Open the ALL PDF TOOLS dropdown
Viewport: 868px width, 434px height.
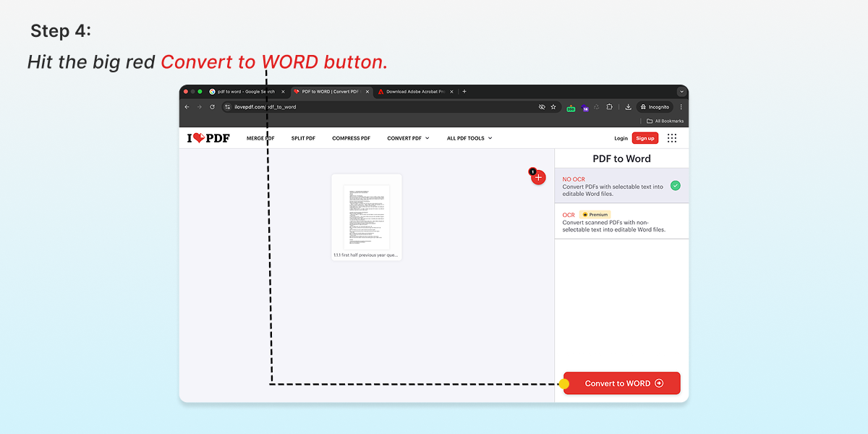pyautogui.click(x=469, y=137)
